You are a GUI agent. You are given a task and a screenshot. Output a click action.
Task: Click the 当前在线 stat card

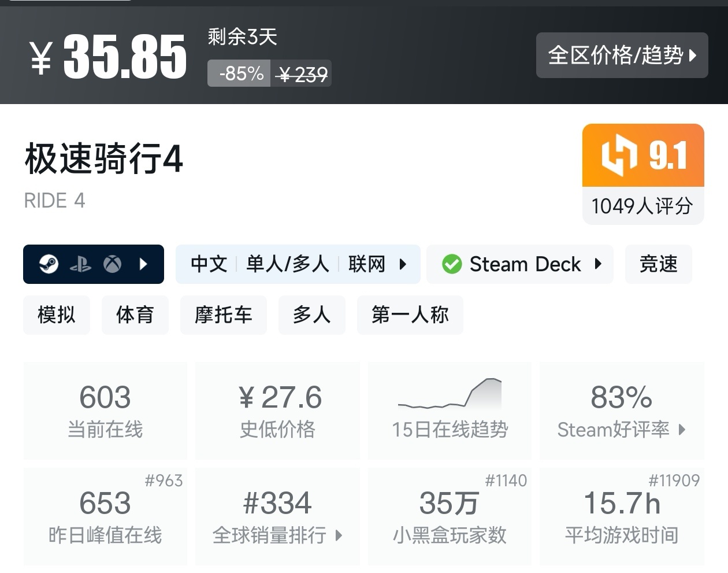click(105, 411)
